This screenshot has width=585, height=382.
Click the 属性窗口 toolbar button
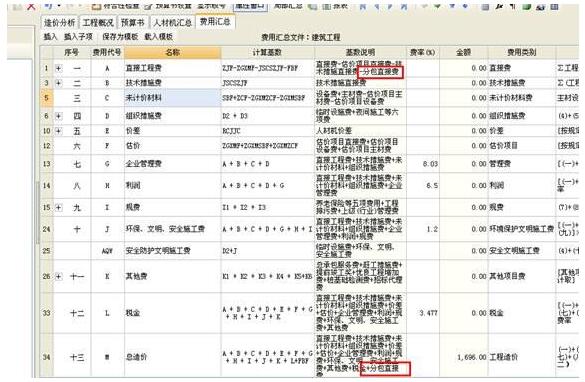coord(250,6)
